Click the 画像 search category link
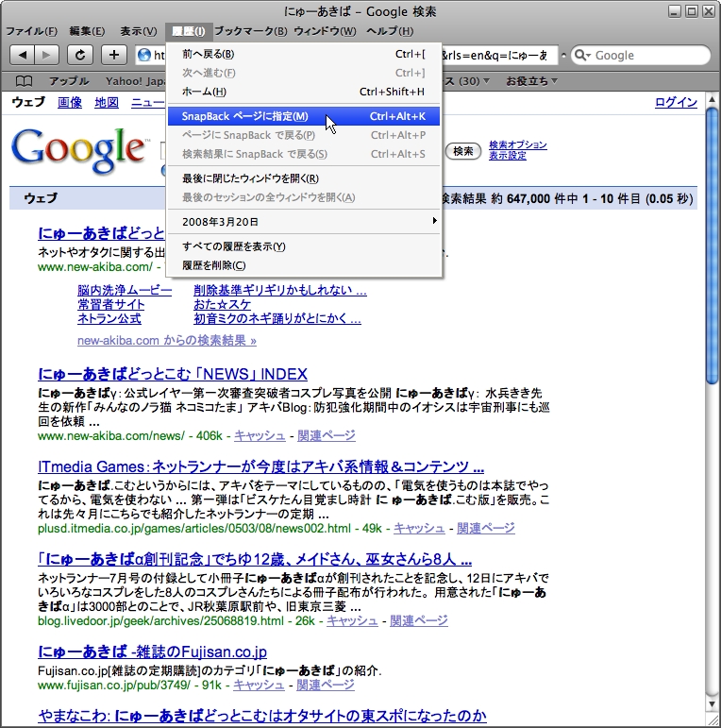Image resolution: width=721 pixels, height=728 pixels. click(x=70, y=102)
